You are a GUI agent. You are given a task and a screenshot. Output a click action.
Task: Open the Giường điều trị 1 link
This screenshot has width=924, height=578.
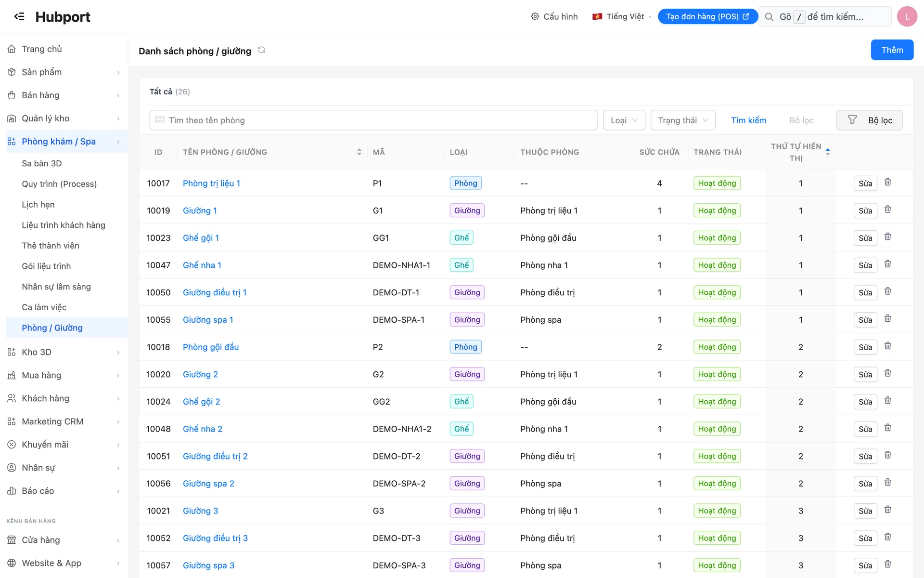click(x=215, y=292)
